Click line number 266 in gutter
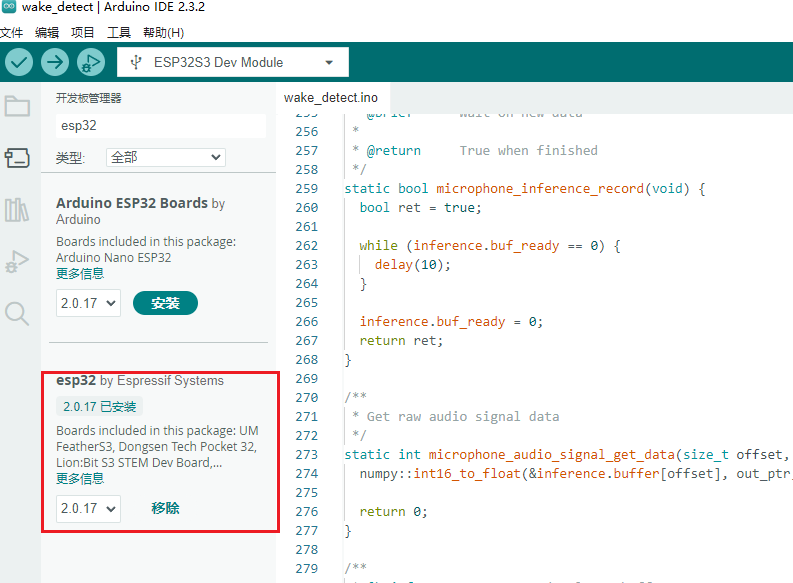 (x=306, y=322)
